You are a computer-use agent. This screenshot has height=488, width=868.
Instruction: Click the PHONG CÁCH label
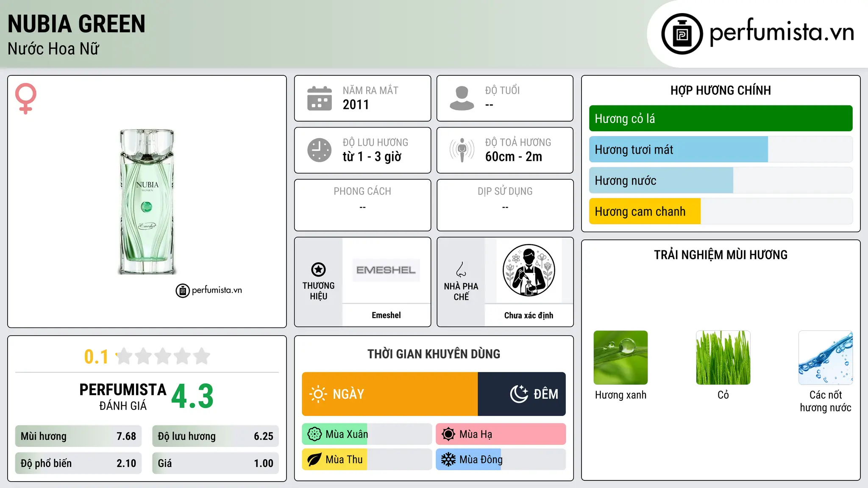click(x=362, y=191)
